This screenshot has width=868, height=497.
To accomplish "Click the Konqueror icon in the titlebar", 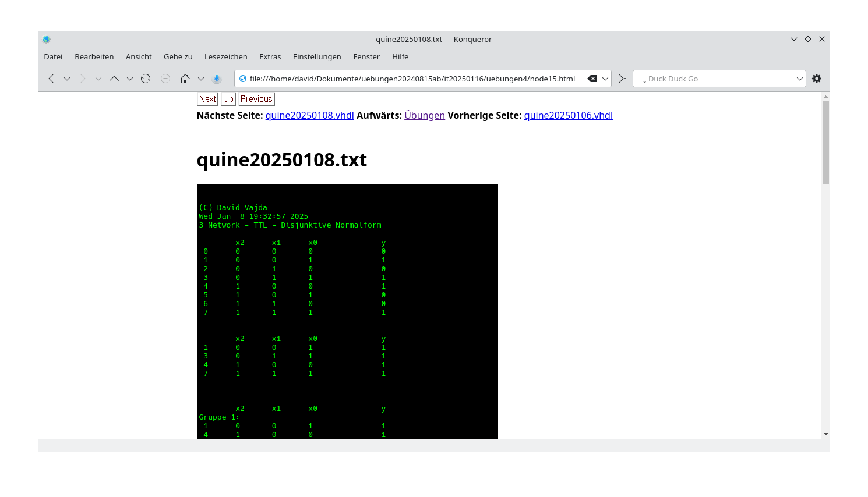I will [x=47, y=39].
